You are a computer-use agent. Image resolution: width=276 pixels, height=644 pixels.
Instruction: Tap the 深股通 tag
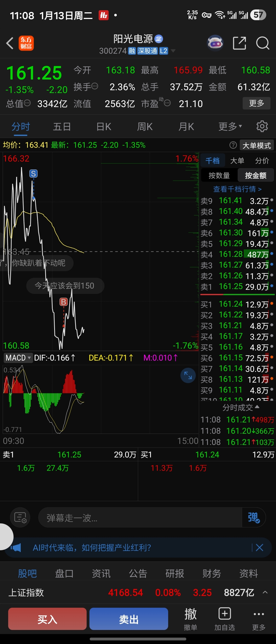point(147,51)
